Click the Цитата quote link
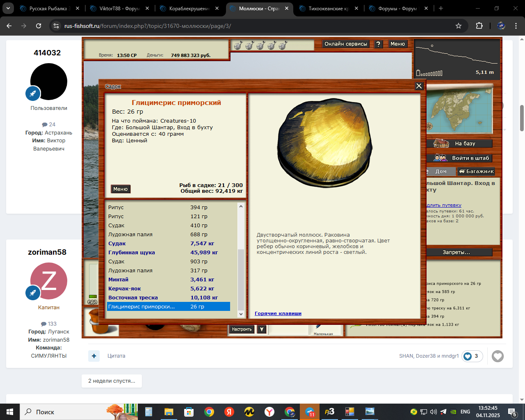 pyautogui.click(x=116, y=356)
